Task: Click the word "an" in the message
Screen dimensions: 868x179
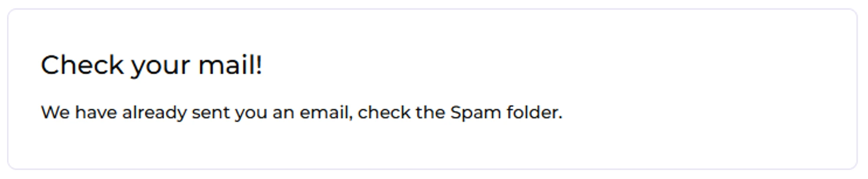Action: 283,113
